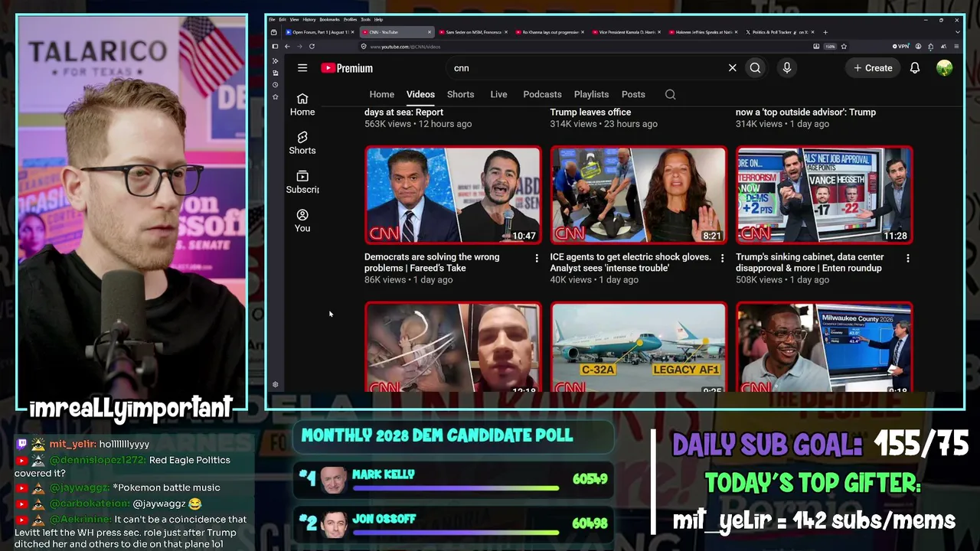The height and width of the screenshot is (551, 980).
Task: Open the browser Bookmarks menu
Action: [x=330, y=19]
